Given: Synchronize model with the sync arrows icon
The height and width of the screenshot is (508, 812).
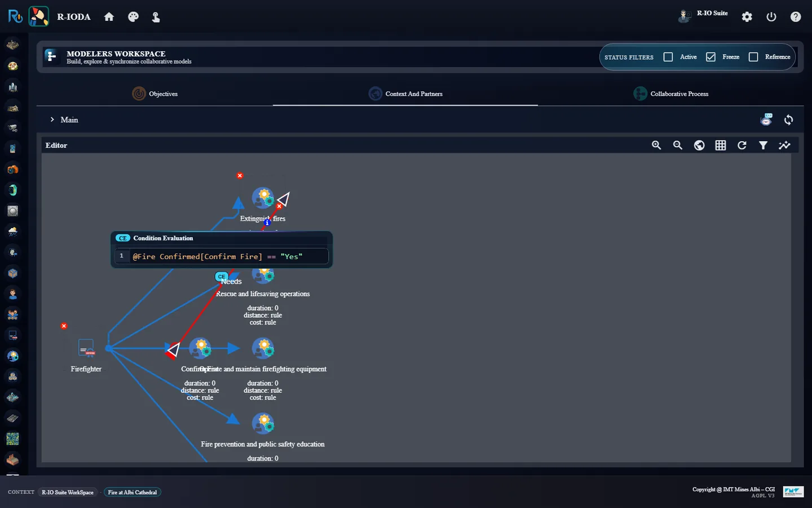Looking at the screenshot, I should 789,120.
